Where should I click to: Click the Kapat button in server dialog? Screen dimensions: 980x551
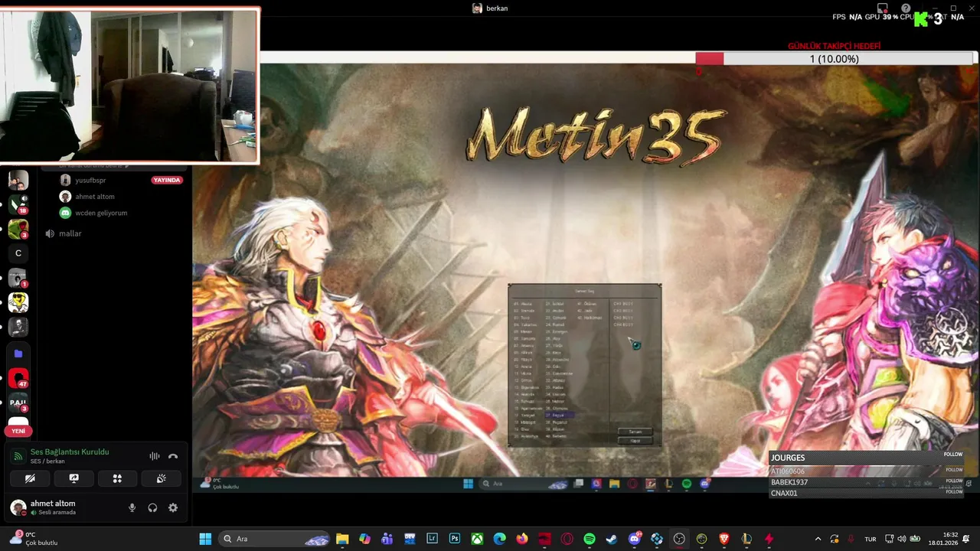(635, 441)
